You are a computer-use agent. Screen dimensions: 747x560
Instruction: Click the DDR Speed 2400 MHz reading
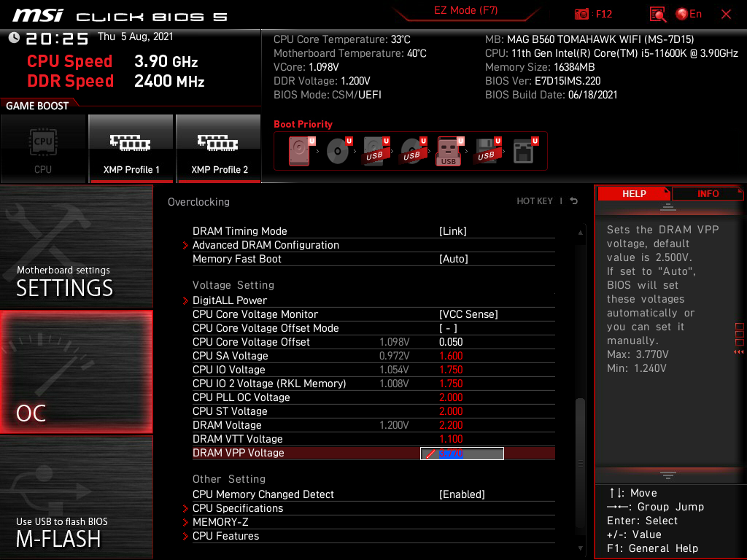click(116, 81)
